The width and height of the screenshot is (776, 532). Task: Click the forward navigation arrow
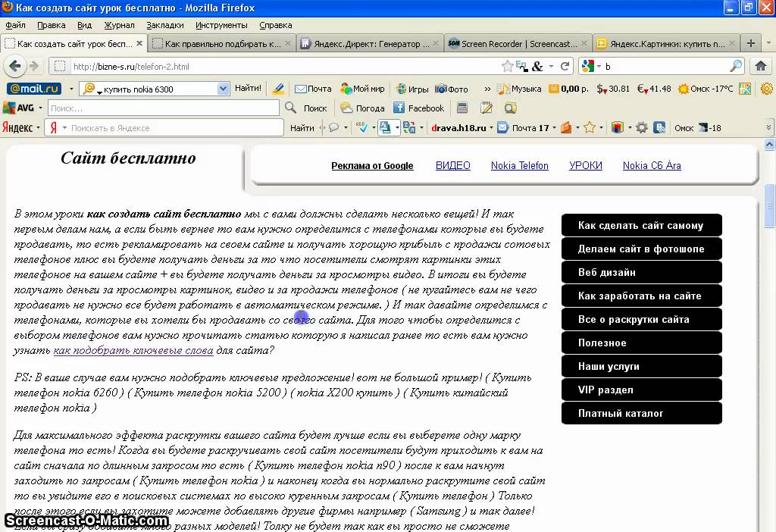point(33,66)
